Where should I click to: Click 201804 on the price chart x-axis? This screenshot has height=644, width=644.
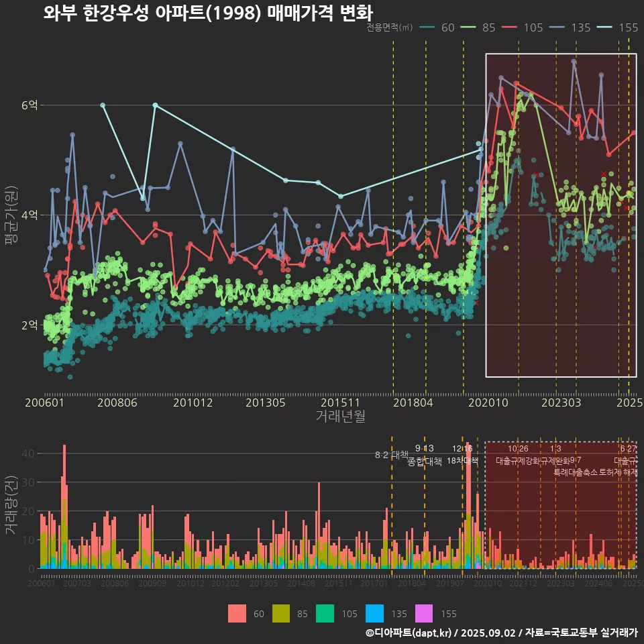(413, 402)
